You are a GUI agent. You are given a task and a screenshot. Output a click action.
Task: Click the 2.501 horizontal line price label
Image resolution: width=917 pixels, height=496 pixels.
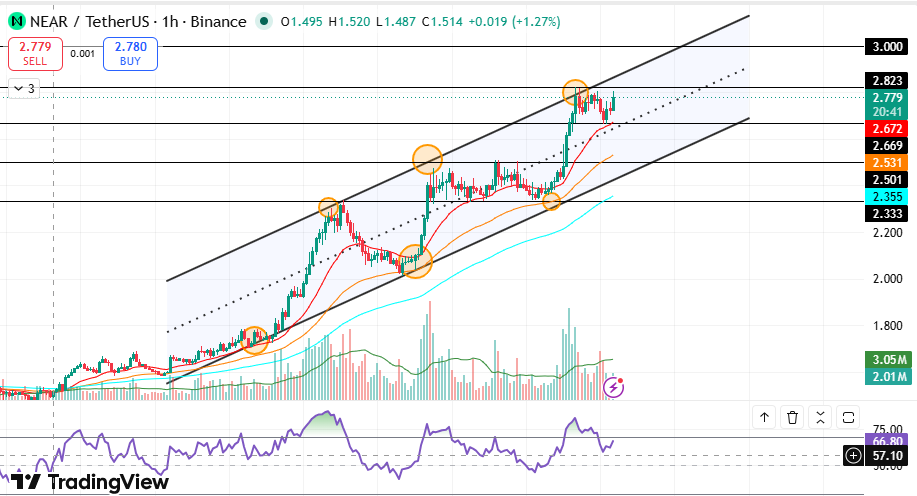click(887, 180)
